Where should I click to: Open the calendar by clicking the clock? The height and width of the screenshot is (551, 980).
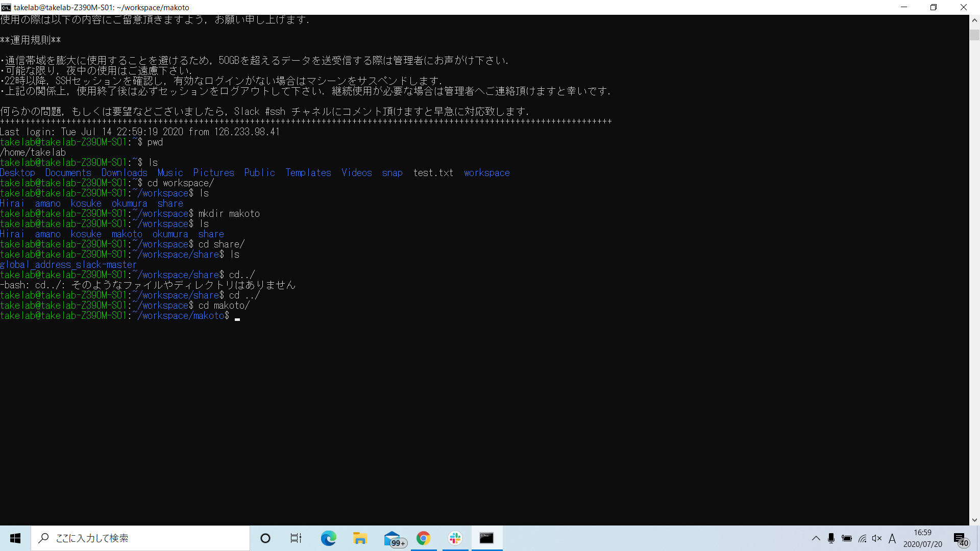click(x=921, y=538)
